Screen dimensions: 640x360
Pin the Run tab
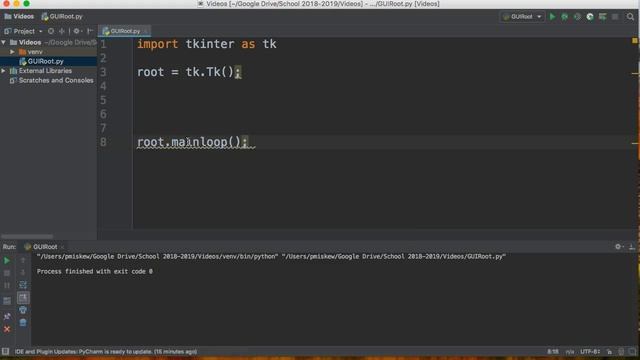pos(7,316)
